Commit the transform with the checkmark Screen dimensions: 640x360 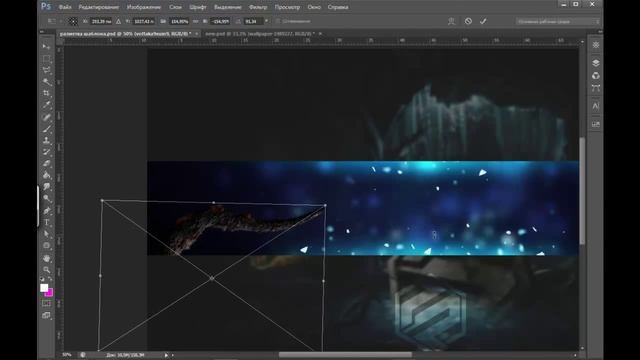[x=483, y=21]
